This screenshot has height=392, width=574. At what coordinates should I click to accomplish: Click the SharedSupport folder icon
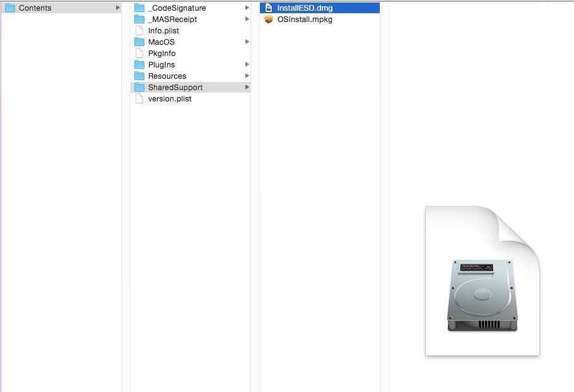pyautogui.click(x=139, y=87)
